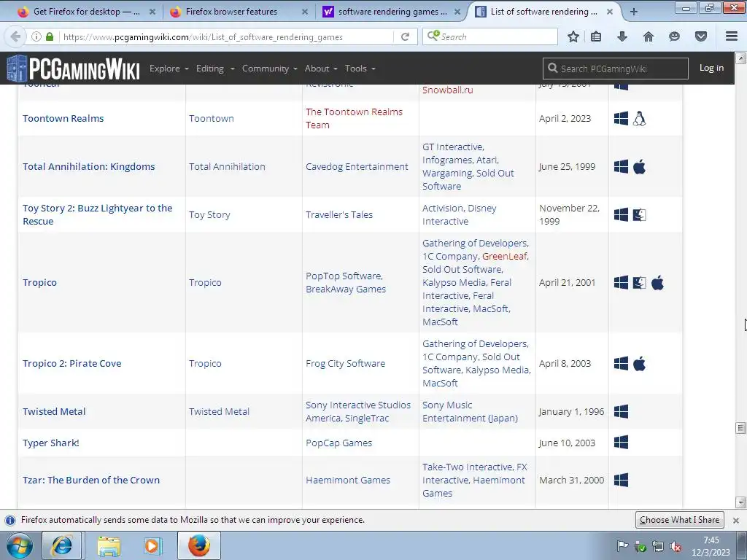Expand the Editing dropdown menu
Screen dimensions: 747x560
coord(215,69)
